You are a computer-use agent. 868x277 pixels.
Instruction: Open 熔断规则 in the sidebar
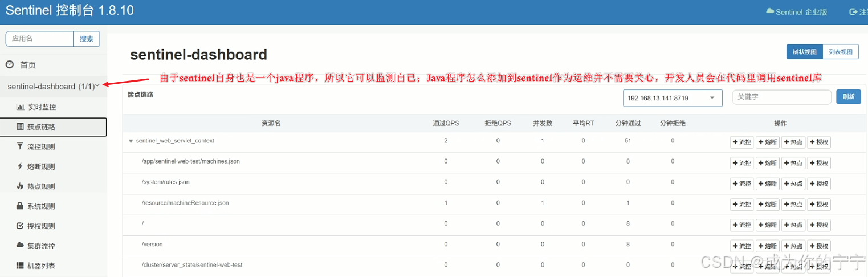click(42, 166)
